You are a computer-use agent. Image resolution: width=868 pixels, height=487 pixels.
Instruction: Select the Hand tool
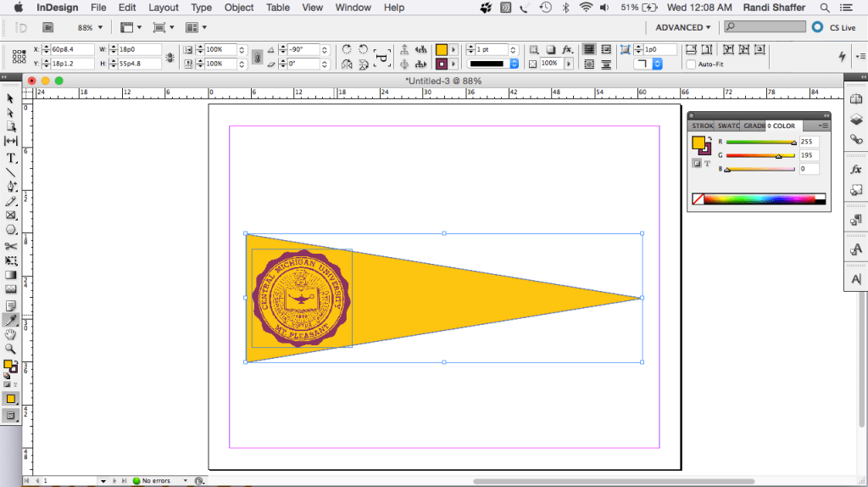click(x=10, y=334)
